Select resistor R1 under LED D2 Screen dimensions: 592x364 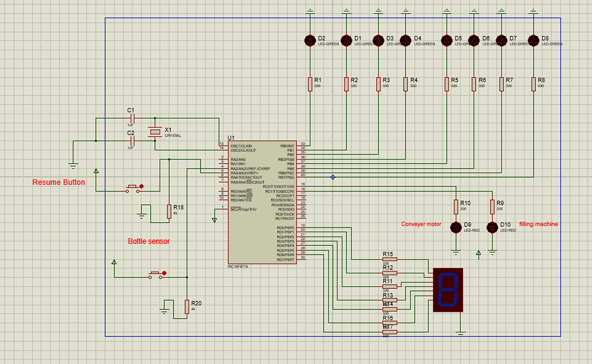tap(310, 84)
